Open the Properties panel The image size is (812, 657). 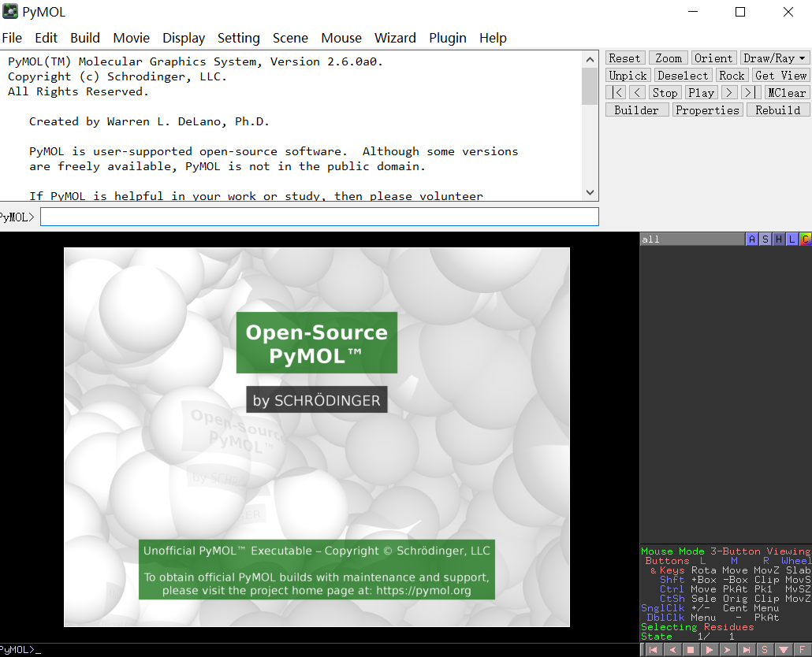pos(707,110)
